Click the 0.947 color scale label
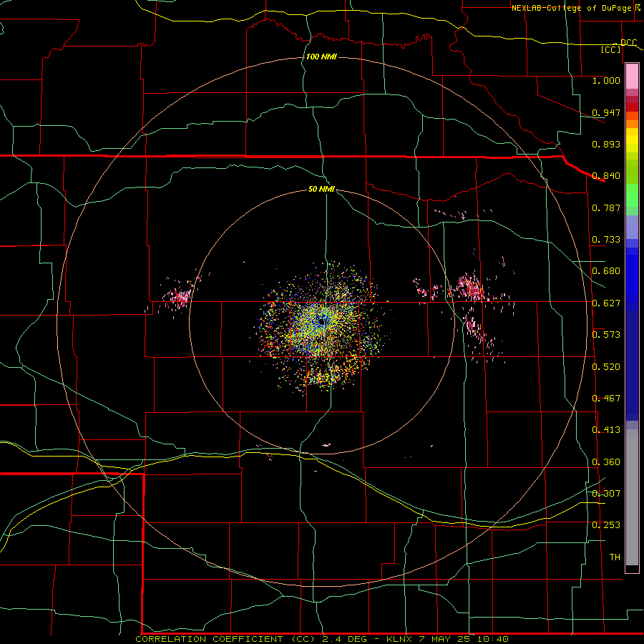This screenshot has height=644, width=644. [x=606, y=112]
